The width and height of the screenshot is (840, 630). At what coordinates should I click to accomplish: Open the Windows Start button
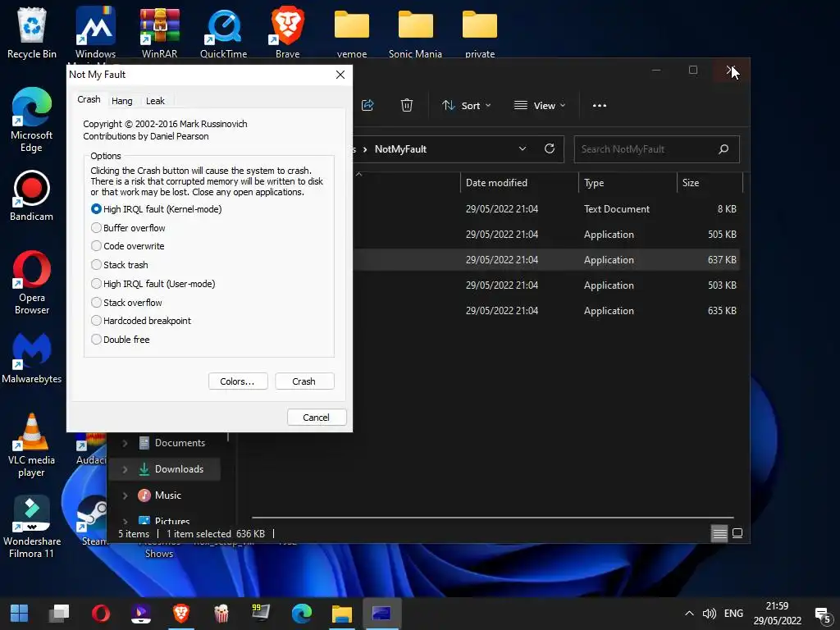[x=20, y=613]
